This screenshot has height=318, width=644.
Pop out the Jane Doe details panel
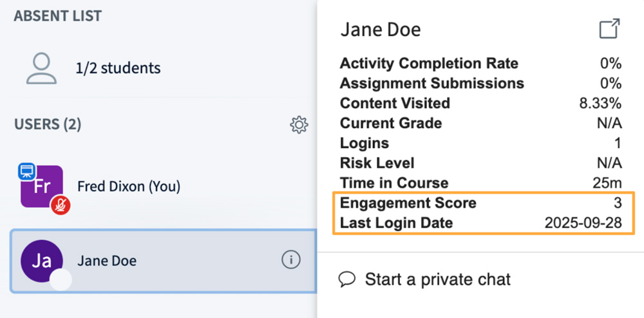tap(609, 29)
